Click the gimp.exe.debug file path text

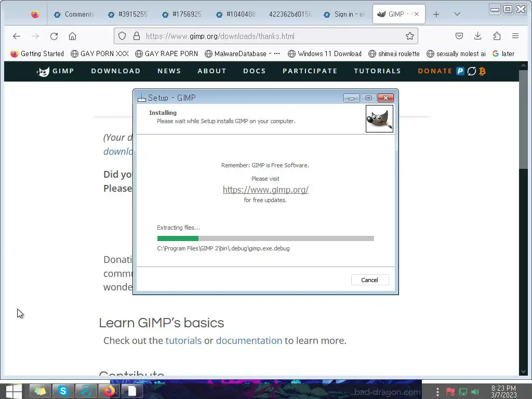[223, 248]
